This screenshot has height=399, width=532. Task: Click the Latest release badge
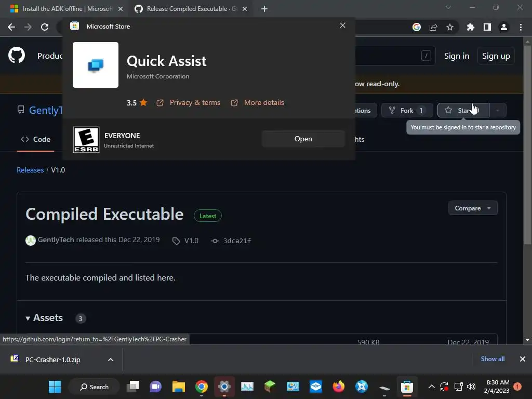(x=208, y=216)
